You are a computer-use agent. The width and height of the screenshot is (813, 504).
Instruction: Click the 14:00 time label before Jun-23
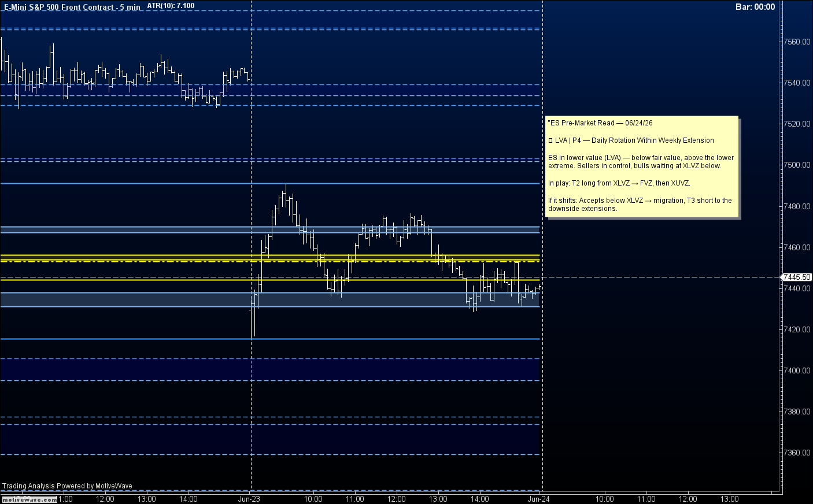pos(189,499)
